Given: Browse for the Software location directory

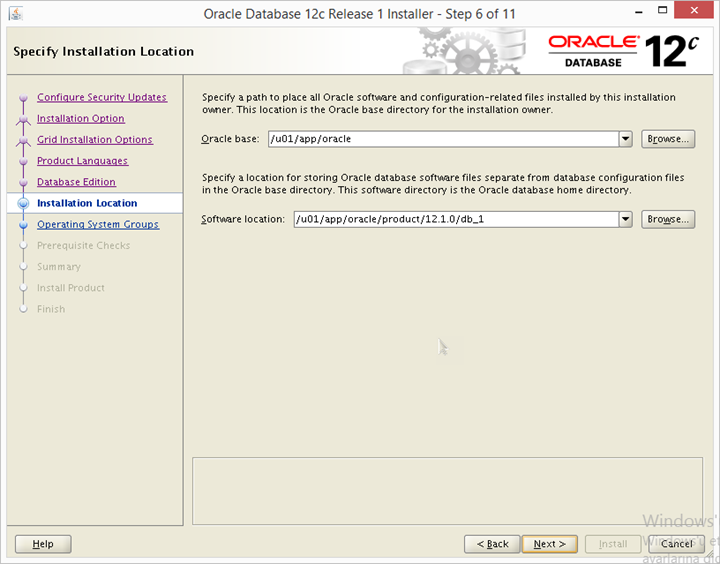Looking at the screenshot, I should tap(668, 219).
